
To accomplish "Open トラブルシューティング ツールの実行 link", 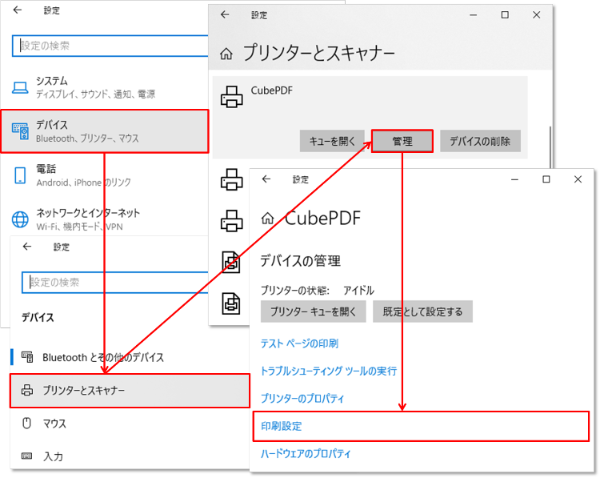I will (x=329, y=371).
